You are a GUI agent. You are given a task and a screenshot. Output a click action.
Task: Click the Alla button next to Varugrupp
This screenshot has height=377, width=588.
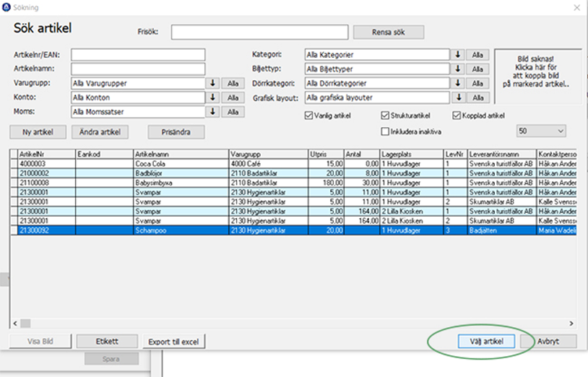[x=233, y=83]
